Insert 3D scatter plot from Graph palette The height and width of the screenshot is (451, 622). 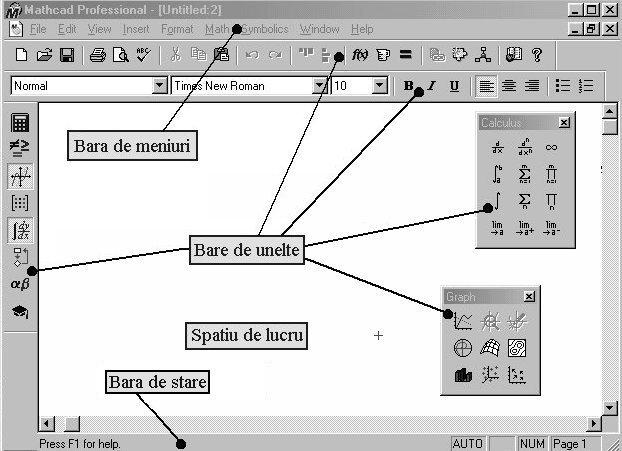[x=490, y=374]
